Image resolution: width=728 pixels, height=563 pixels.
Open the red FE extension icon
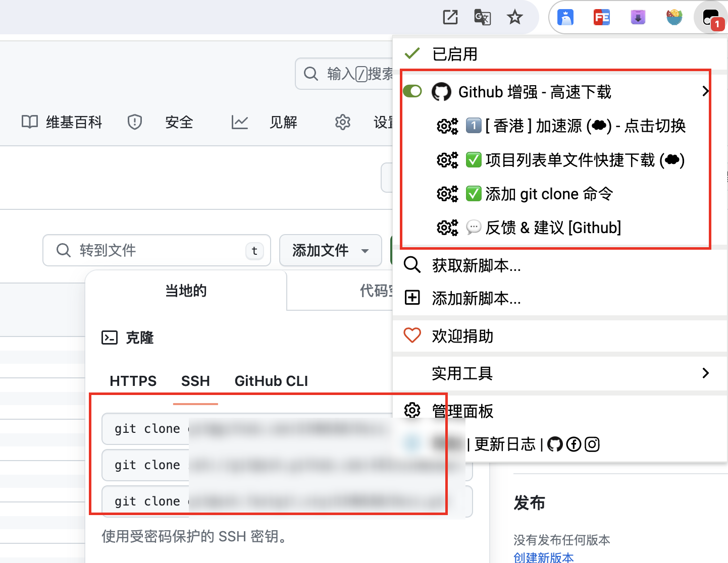click(602, 17)
